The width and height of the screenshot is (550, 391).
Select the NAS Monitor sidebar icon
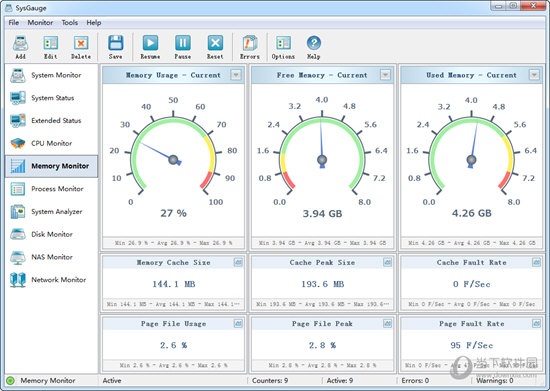tap(18, 257)
